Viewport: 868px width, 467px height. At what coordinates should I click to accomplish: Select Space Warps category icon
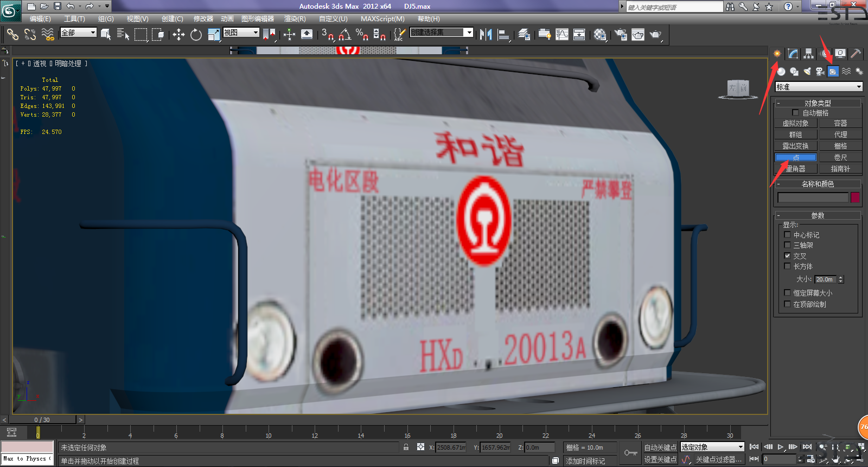[x=846, y=71]
